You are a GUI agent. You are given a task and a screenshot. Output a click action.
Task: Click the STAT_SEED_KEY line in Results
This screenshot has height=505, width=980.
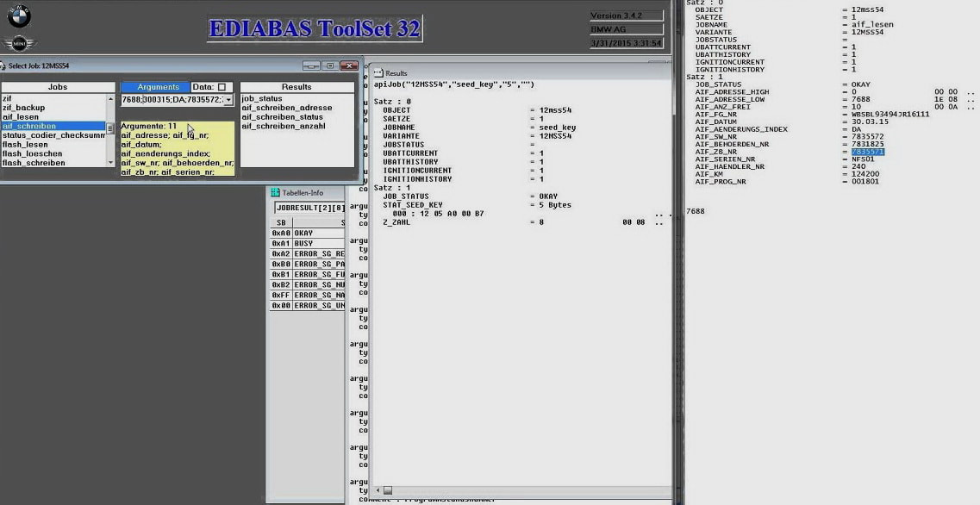(478, 205)
